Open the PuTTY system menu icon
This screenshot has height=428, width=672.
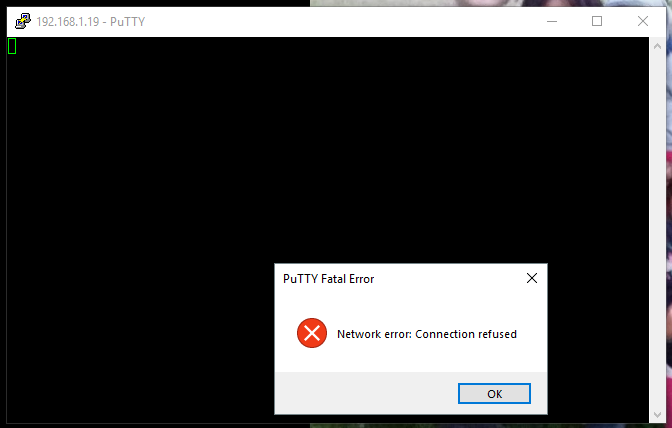point(23,21)
